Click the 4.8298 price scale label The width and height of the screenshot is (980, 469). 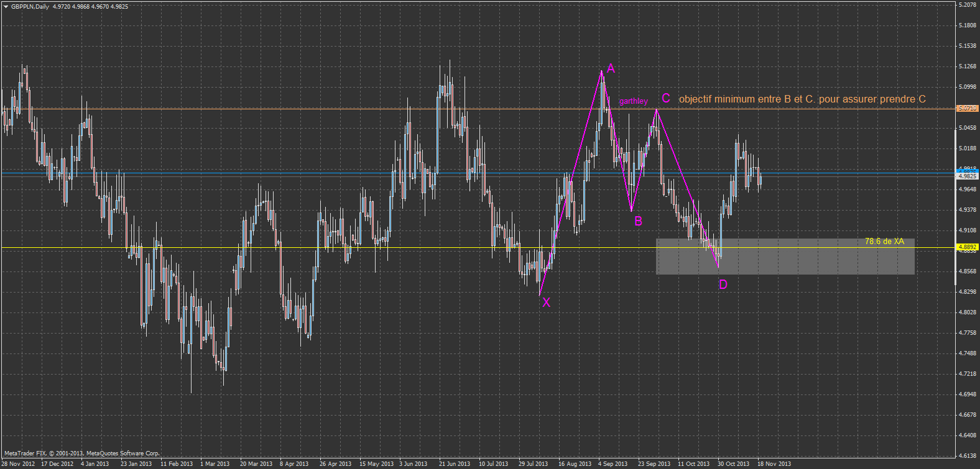(x=967, y=292)
